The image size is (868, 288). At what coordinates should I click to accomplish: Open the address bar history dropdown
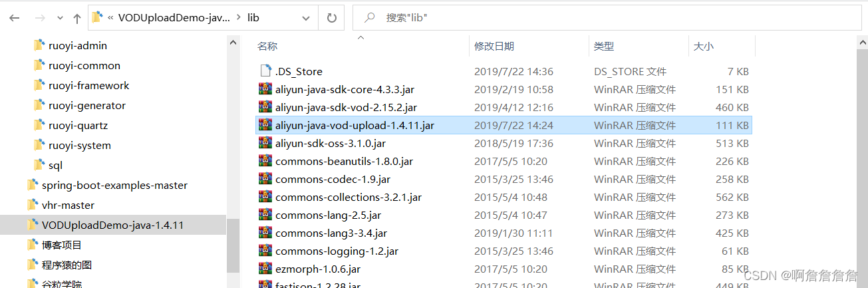(307, 18)
